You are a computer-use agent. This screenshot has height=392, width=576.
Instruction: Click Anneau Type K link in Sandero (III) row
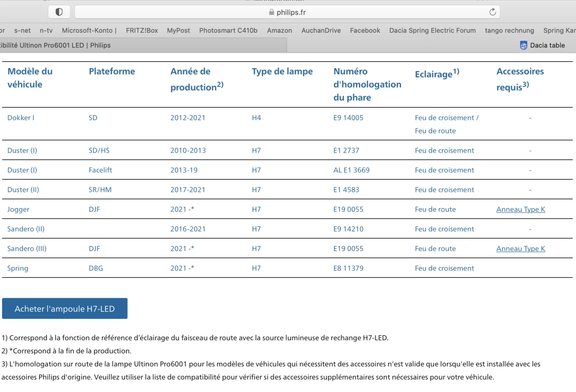(521, 248)
